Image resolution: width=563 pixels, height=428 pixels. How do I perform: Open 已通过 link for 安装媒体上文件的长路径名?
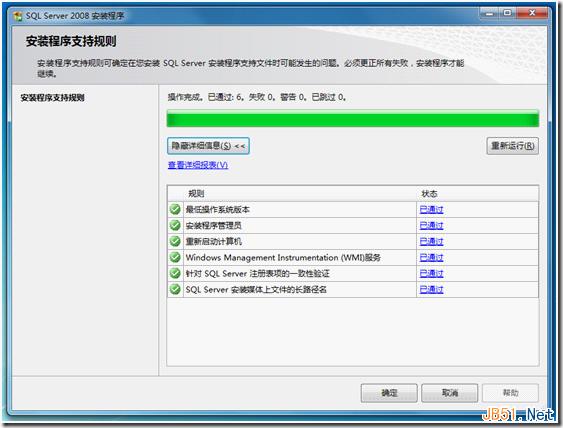tap(431, 289)
